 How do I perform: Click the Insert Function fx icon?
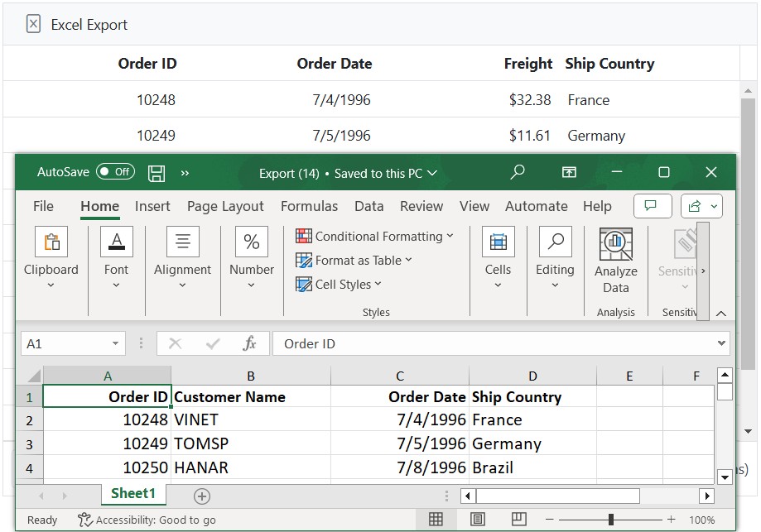[249, 344]
